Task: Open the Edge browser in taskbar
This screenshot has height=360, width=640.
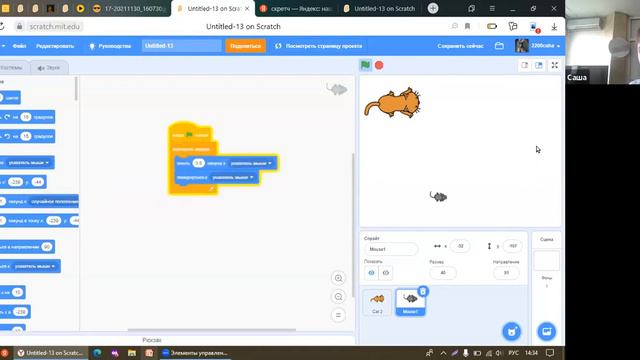Action: click(97, 353)
